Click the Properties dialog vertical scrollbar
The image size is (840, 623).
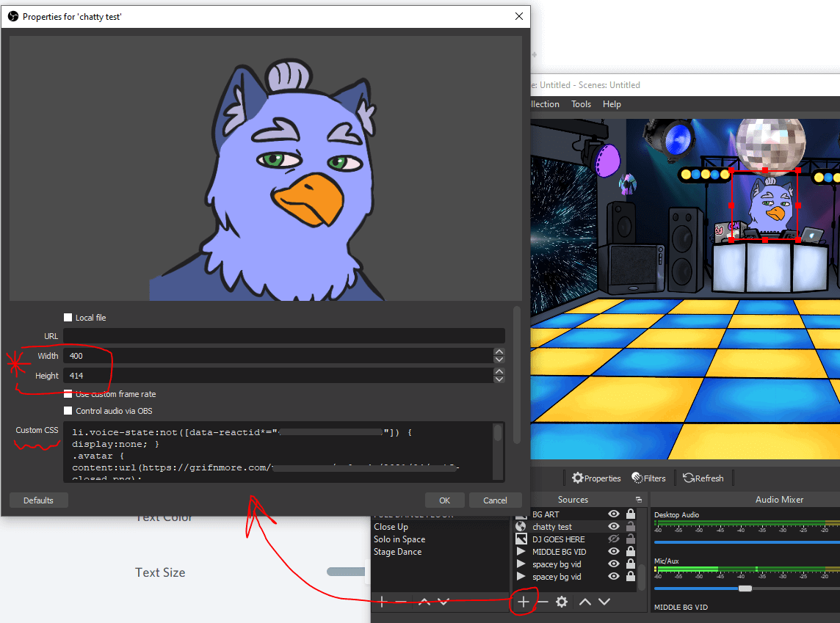516,375
